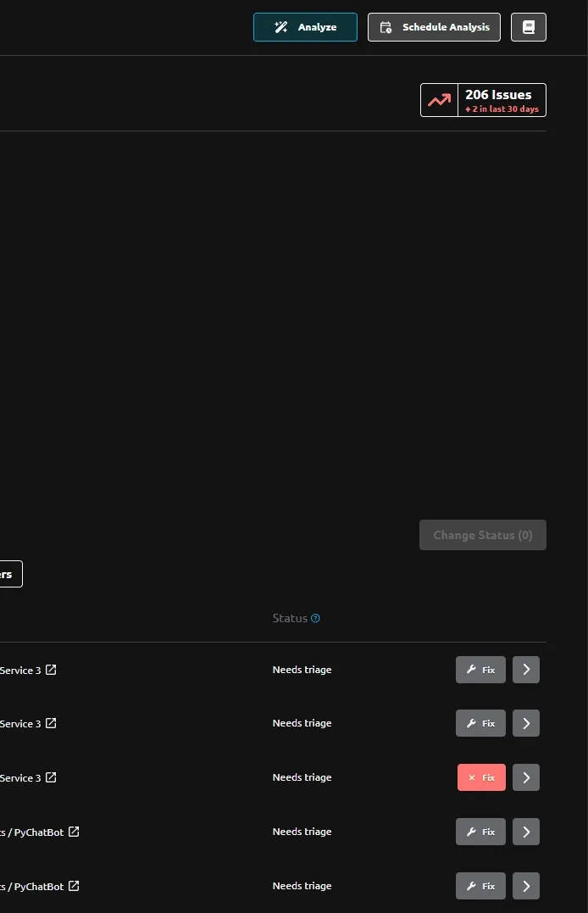Click the red Fix button

[x=481, y=777]
